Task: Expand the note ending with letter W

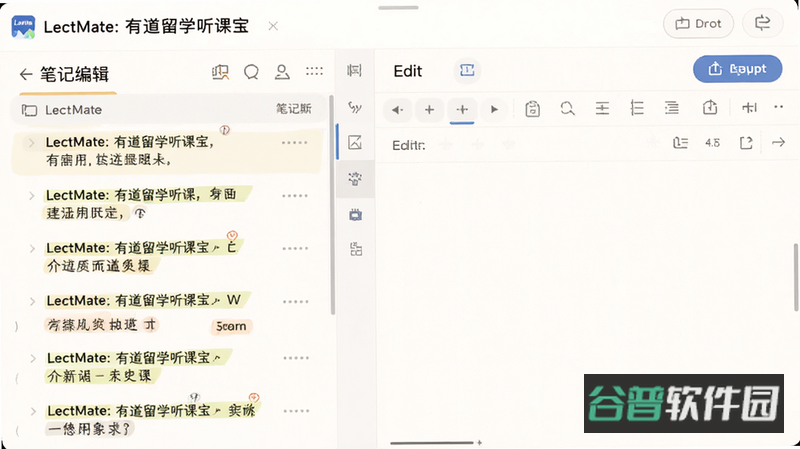Action: point(32,302)
